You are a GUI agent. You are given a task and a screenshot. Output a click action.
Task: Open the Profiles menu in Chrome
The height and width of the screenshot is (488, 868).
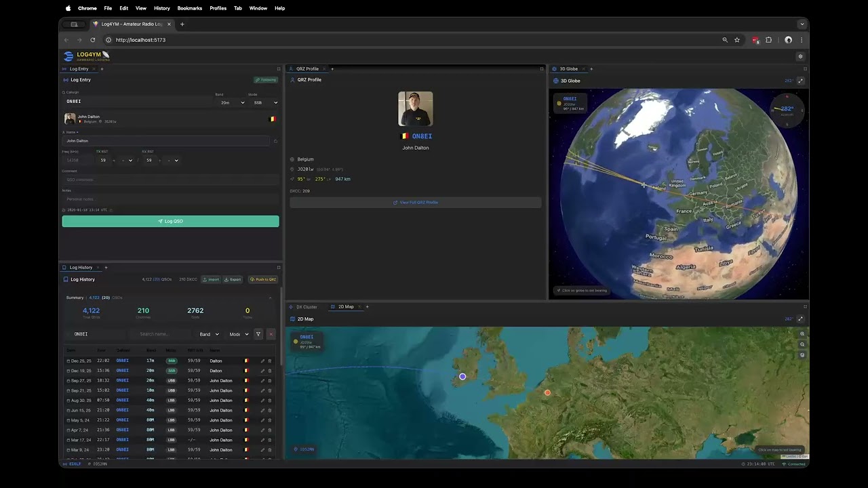[x=218, y=8]
